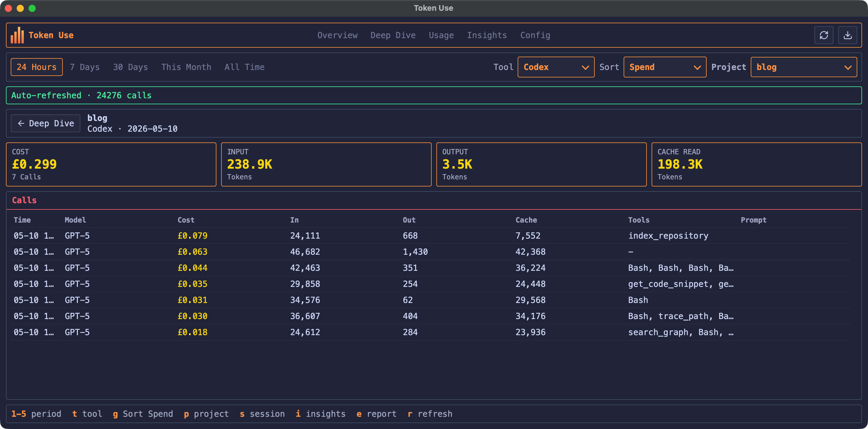Click the search_graph, Bash tools cell
Screen dimensions: 868x429
click(681, 332)
